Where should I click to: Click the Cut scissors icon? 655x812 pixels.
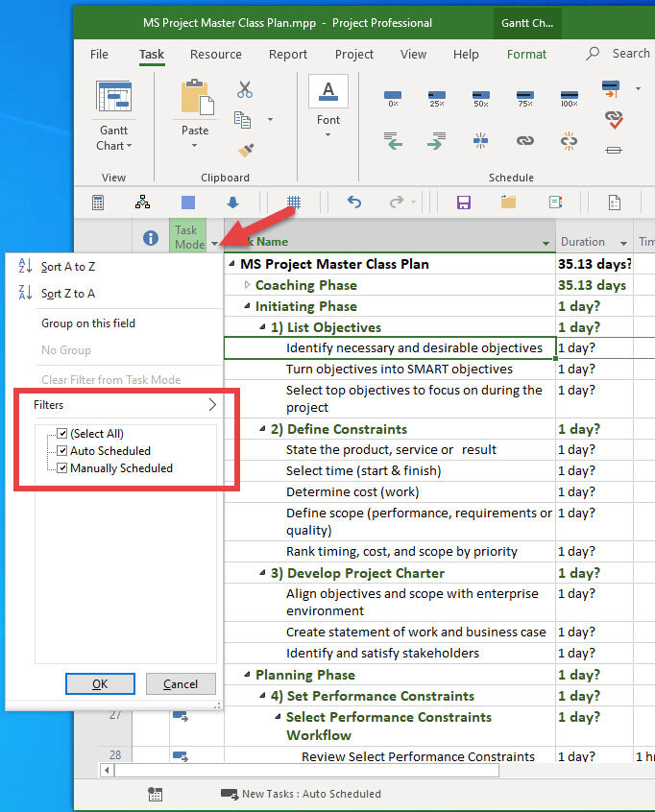pos(245,89)
